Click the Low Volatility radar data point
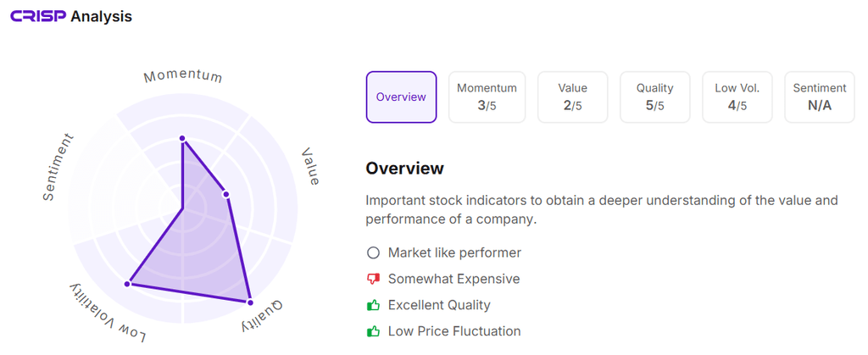This screenshot has height=355, width=868. pos(128,284)
